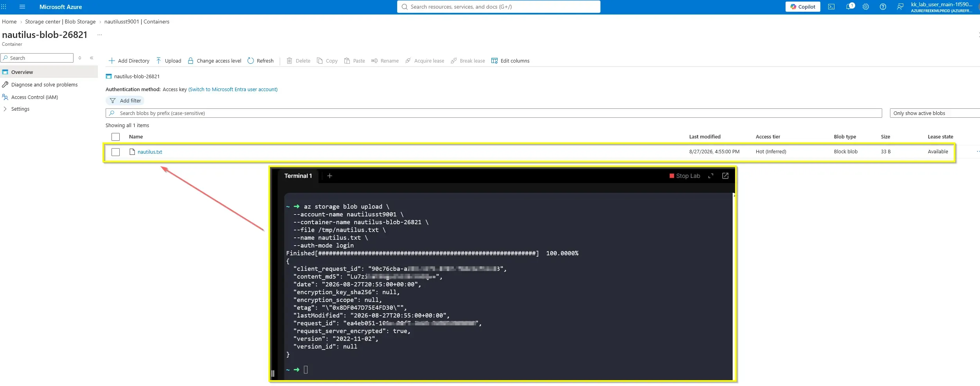
Task: Open the feedback icon in top bar
Action: 900,7
